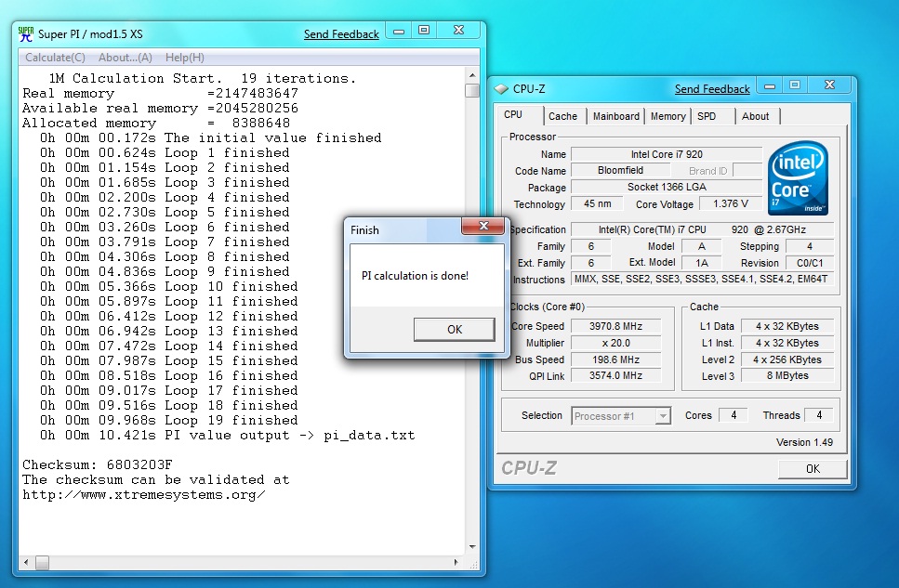The width and height of the screenshot is (899, 588).
Task: Click the OK button in CPU-Z
Action: click(813, 469)
